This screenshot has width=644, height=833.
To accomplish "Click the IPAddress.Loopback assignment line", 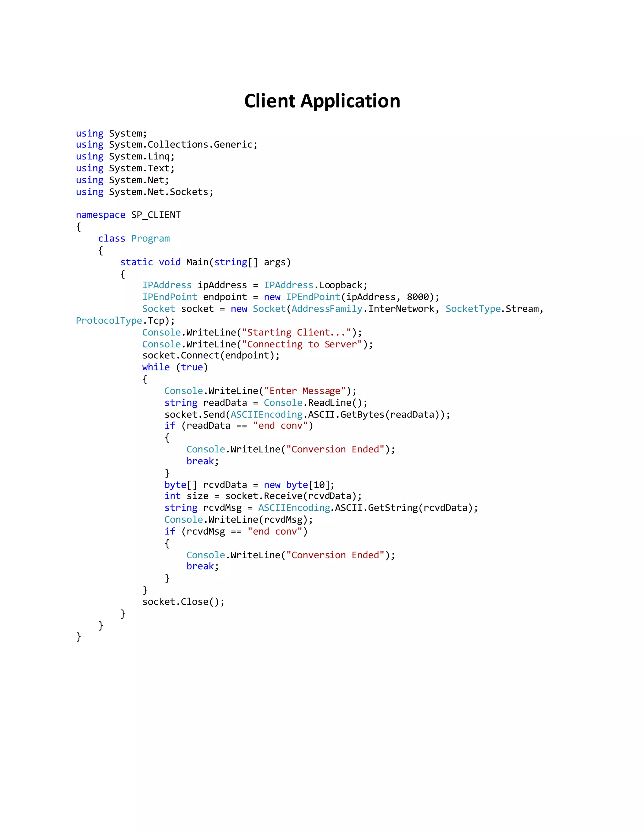I will (254, 285).
